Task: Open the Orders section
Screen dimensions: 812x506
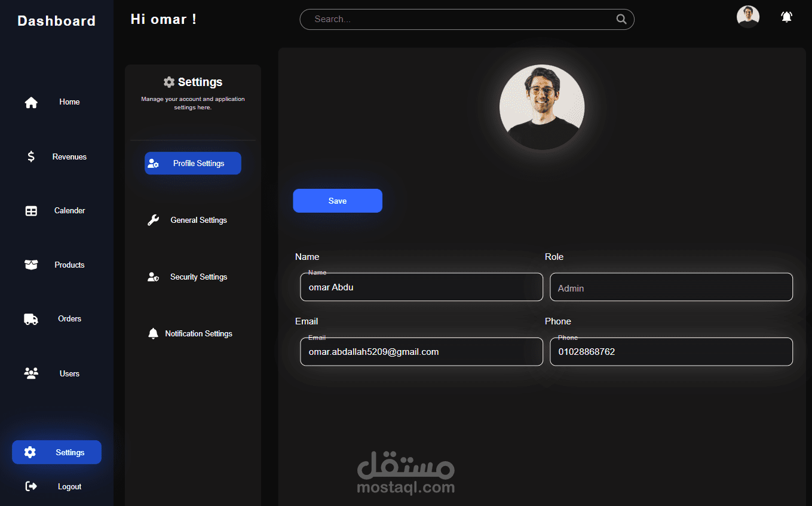Action: pyautogui.click(x=69, y=319)
